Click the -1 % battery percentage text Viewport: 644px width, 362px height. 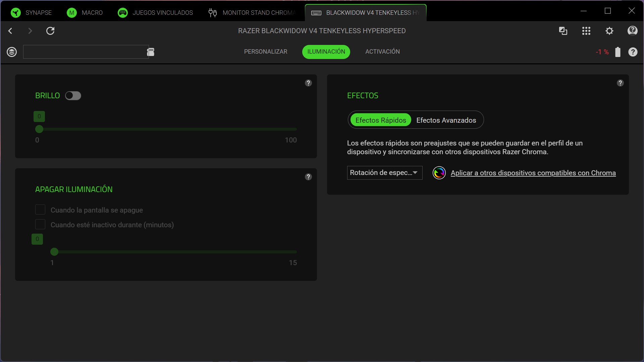coord(602,52)
